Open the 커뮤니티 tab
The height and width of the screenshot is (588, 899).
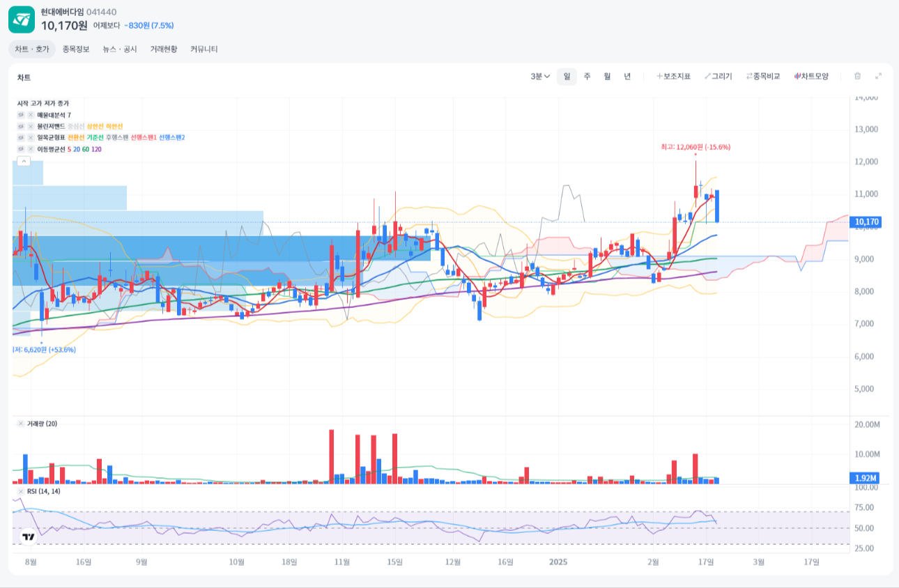pos(204,49)
